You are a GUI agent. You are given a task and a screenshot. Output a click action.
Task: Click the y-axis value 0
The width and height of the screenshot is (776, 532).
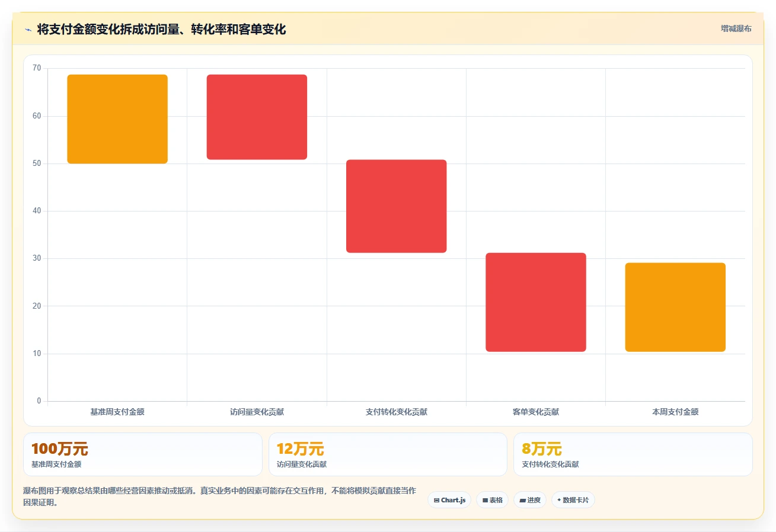[39, 401]
